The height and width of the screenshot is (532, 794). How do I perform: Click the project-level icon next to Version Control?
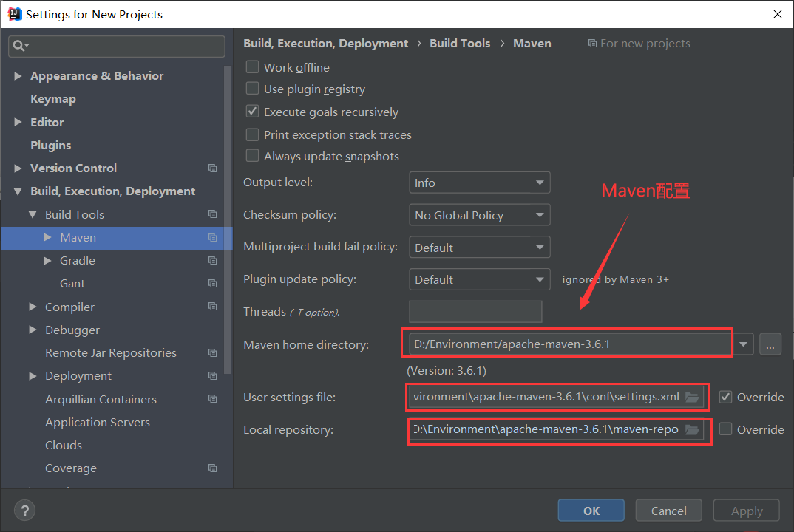(213, 168)
